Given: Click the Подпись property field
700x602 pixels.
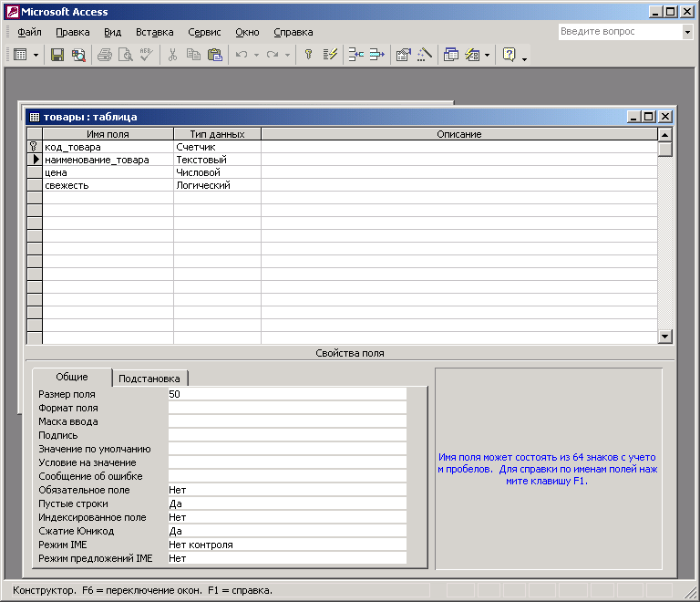Looking at the screenshot, I should click(x=287, y=435).
